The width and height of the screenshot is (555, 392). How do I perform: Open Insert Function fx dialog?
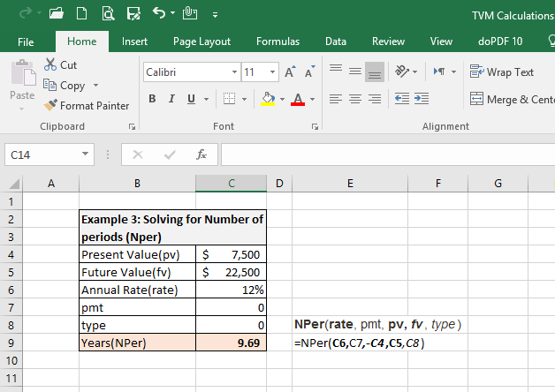pyautogui.click(x=201, y=155)
